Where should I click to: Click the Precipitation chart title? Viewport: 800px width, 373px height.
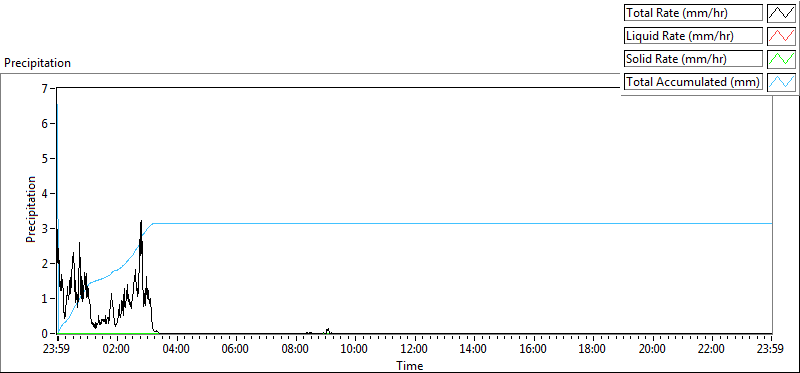pyautogui.click(x=37, y=63)
